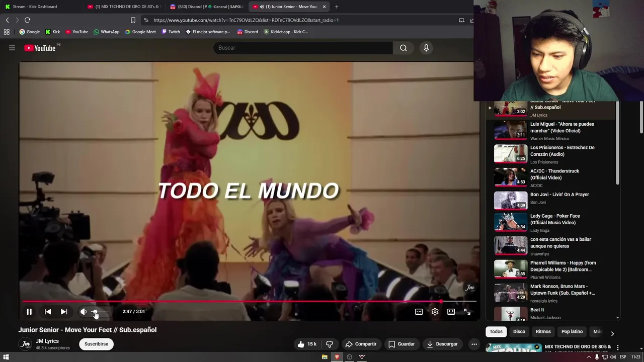Like the video (15 k)
This screenshot has height=362, width=644.
pos(307,344)
